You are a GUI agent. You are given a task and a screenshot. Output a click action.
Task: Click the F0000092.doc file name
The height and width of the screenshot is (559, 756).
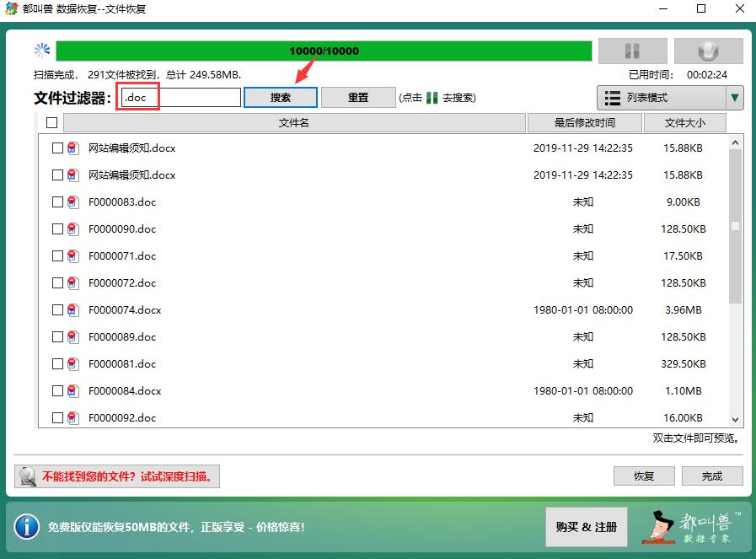(122, 417)
